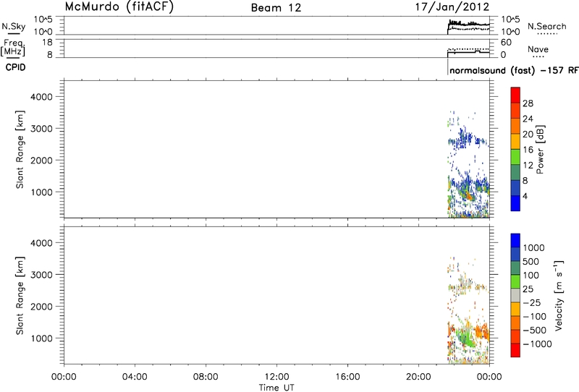579x392 pixels.
Task: Pick the yellow band near Power 20
Action: [x=515, y=142]
